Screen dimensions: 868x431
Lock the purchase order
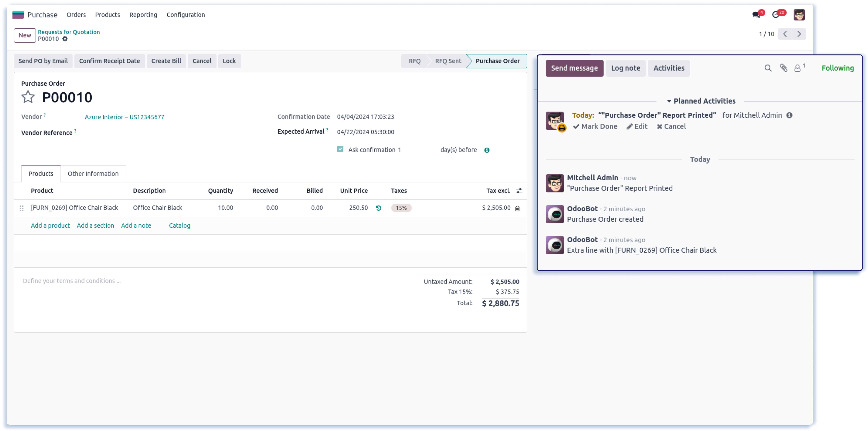pyautogui.click(x=229, y=61)
